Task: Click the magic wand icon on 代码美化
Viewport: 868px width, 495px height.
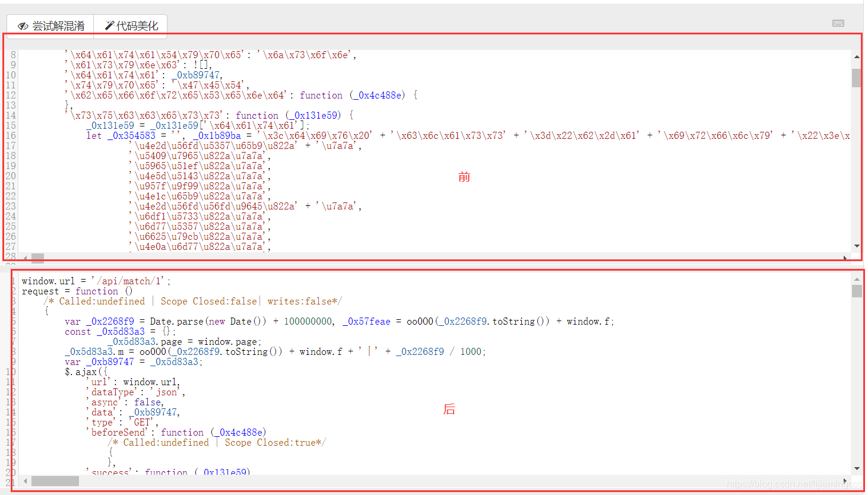Action: pyautogui.click(x=109, y=26)
